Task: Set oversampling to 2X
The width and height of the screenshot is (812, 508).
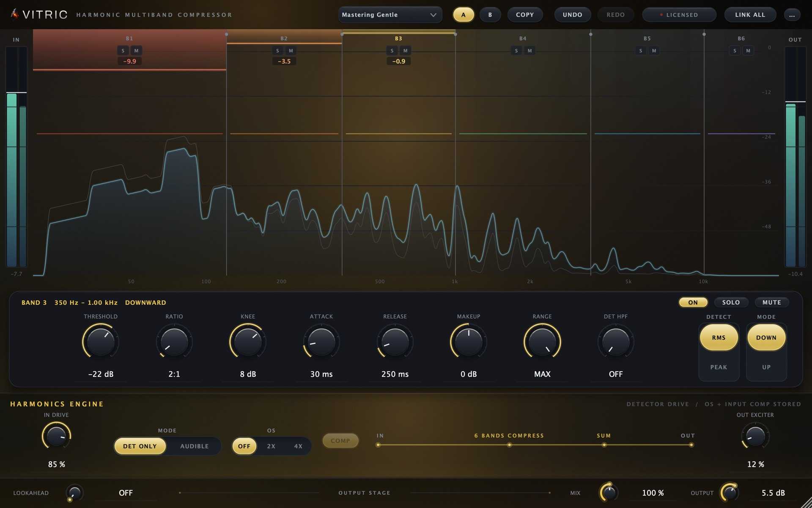Action: tap(271, 446)
